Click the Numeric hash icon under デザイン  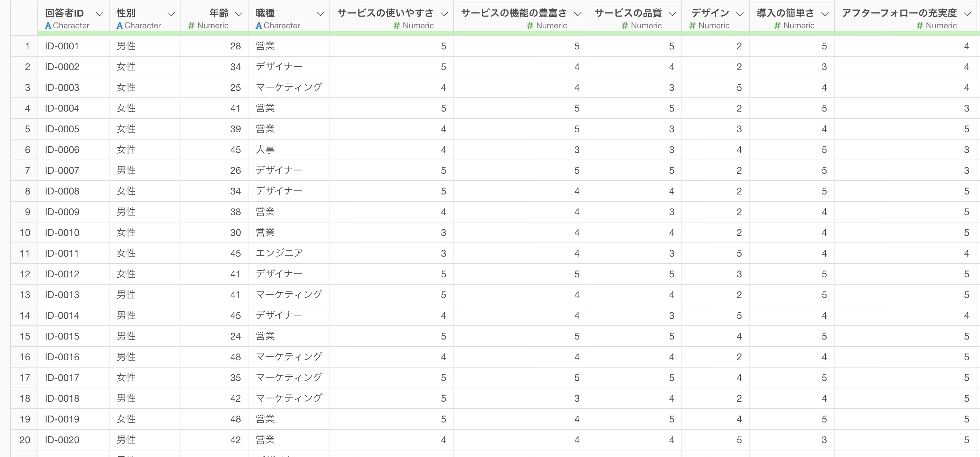click(692, 26)
